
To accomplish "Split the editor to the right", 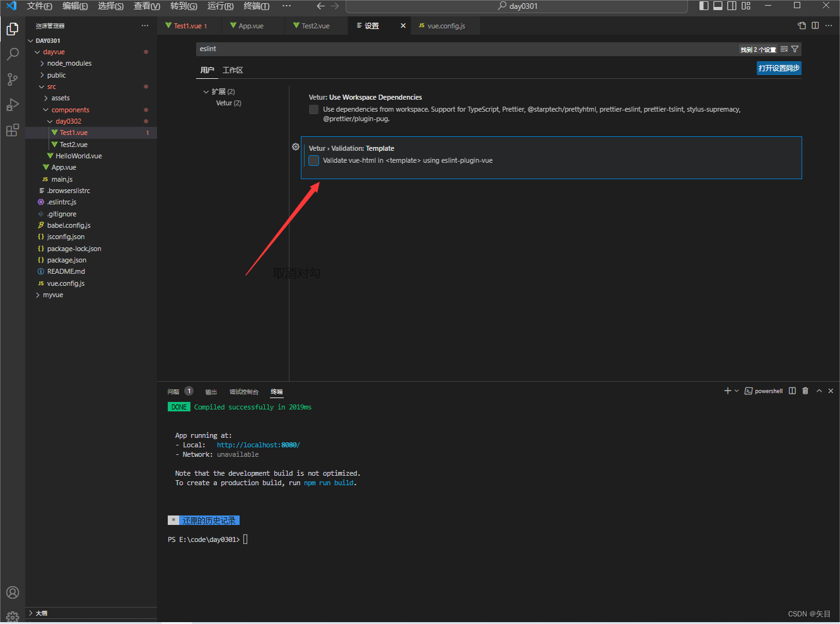I will click(x=815, y=26).
